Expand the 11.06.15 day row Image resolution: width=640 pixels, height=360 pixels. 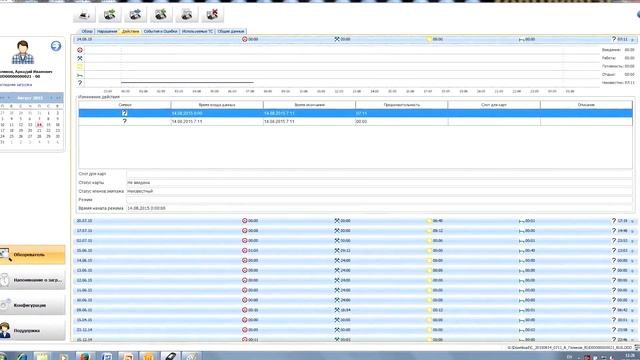[633, 290]
